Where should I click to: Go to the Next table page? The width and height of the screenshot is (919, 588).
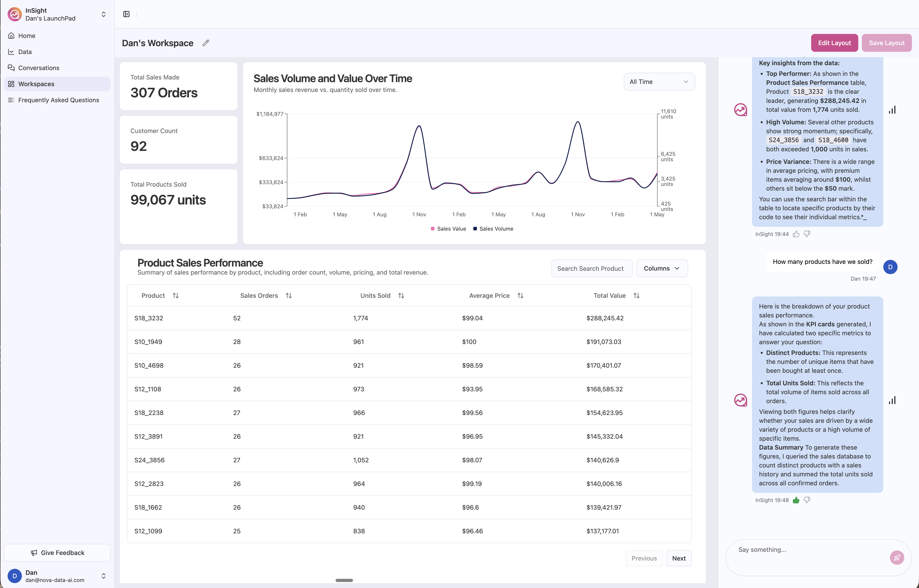(679, 558)
